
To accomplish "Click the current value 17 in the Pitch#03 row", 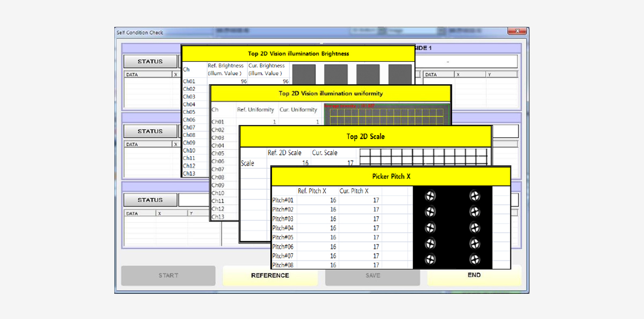I will [376, 219].
